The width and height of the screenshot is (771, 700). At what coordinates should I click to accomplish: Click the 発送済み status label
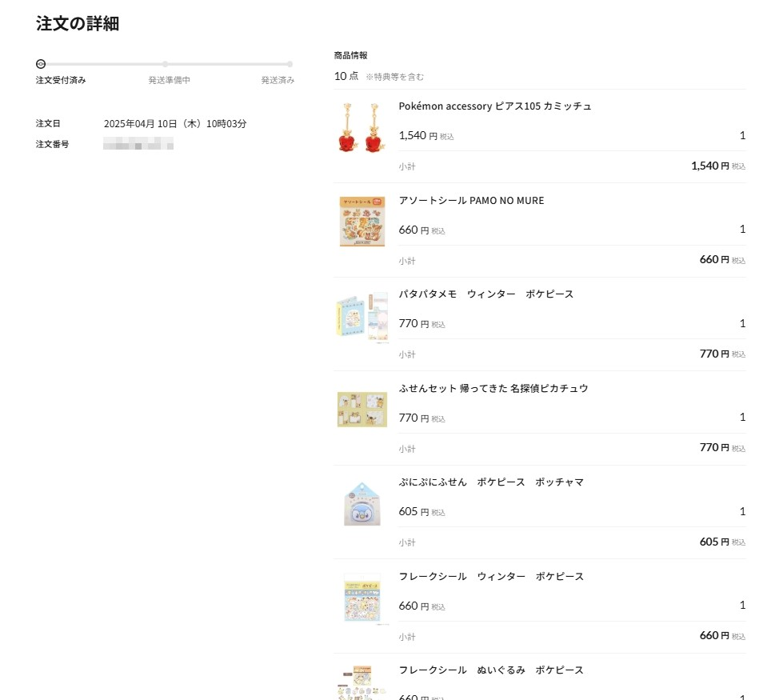point(278,80)
